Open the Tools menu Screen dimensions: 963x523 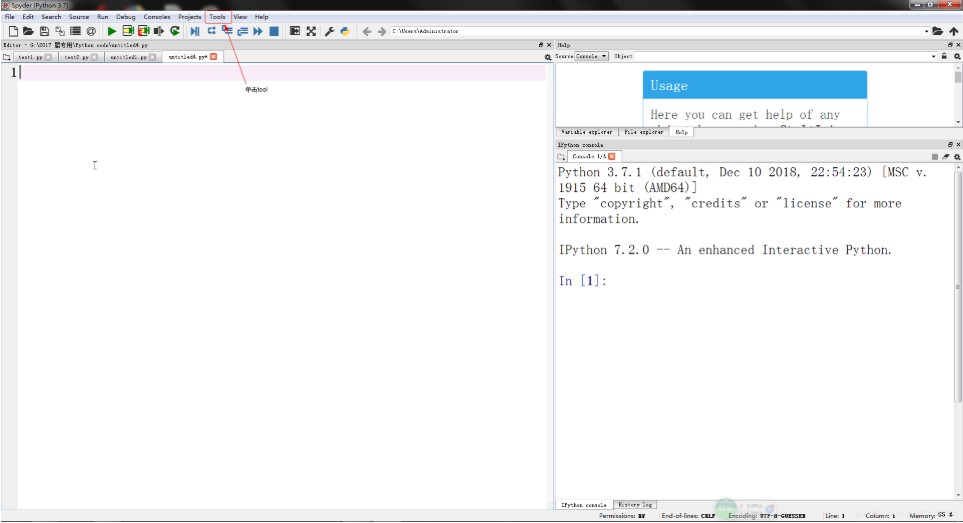tap(217, 17)
